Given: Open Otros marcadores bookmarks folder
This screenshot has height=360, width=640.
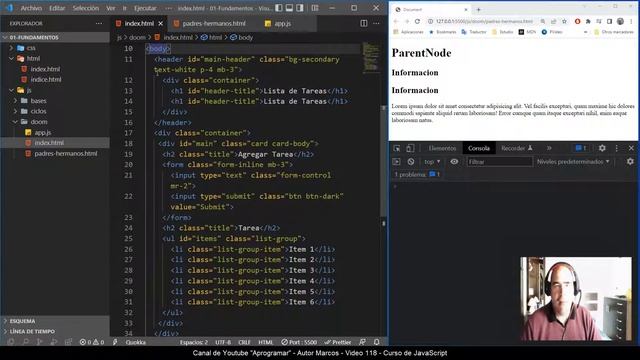Looking at the screenshot, I should point(614,32).
